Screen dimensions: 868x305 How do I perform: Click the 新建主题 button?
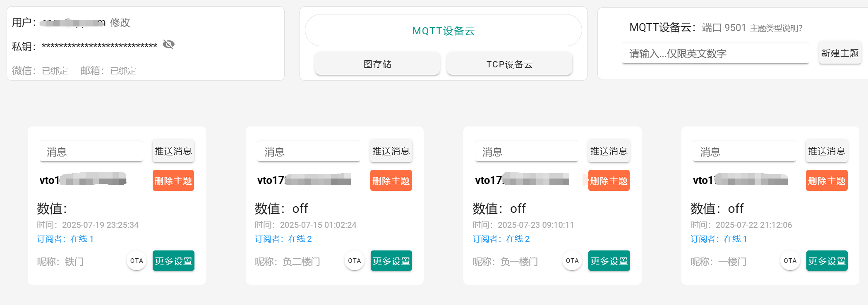point(839,53)
